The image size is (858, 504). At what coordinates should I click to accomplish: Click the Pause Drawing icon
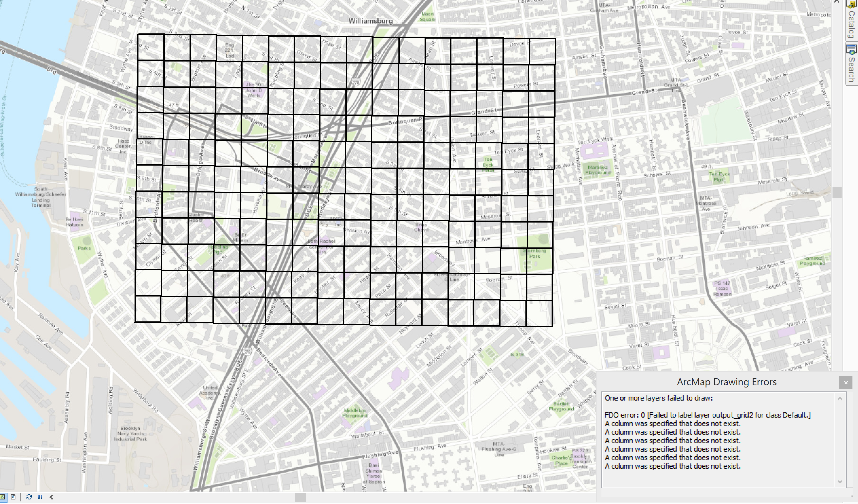(x=40, y=497)
